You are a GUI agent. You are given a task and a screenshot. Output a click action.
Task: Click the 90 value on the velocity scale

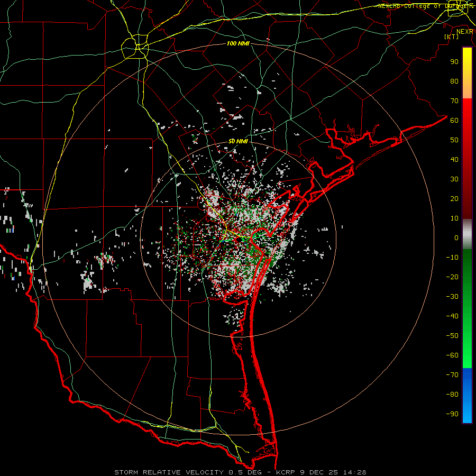tap(454, 62)
